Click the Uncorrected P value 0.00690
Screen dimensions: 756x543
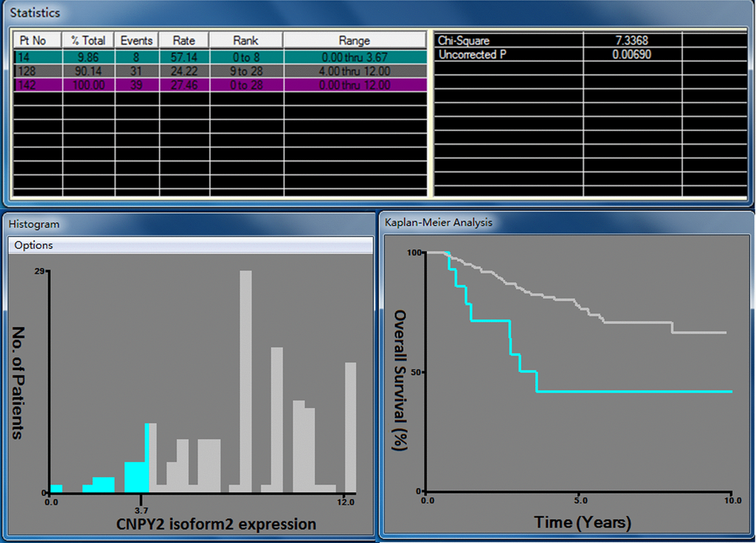631,55
